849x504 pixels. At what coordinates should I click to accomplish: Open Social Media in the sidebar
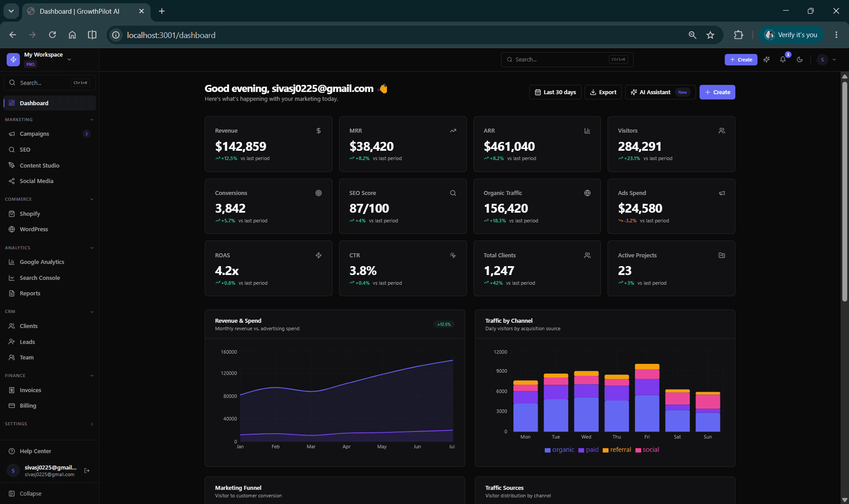50,181
